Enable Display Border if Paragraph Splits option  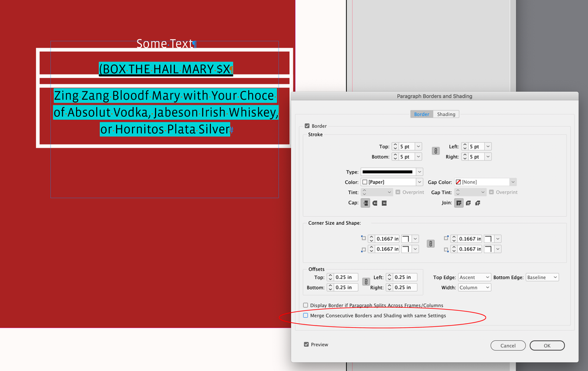click(306, 306)
